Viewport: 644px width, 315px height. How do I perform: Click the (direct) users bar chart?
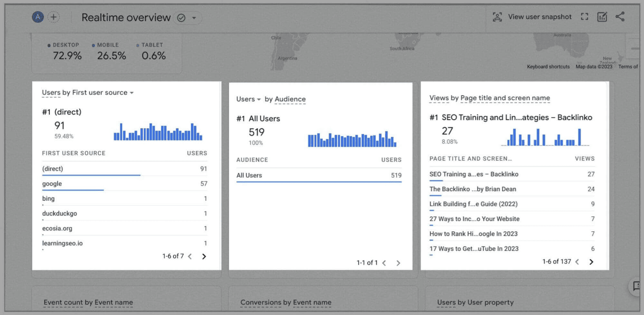pos(158,132)
